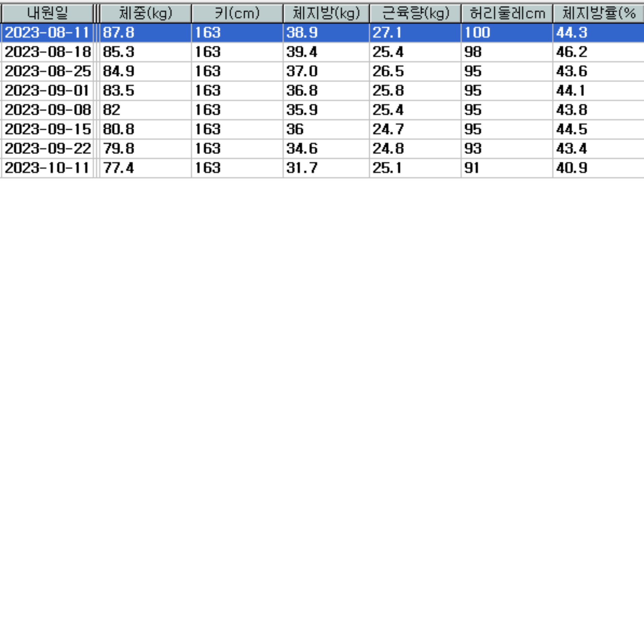Viewport: 644px width, 644px height.
Task: Click the 근육량(kg) column header
Action: click(x=415, y=14)
